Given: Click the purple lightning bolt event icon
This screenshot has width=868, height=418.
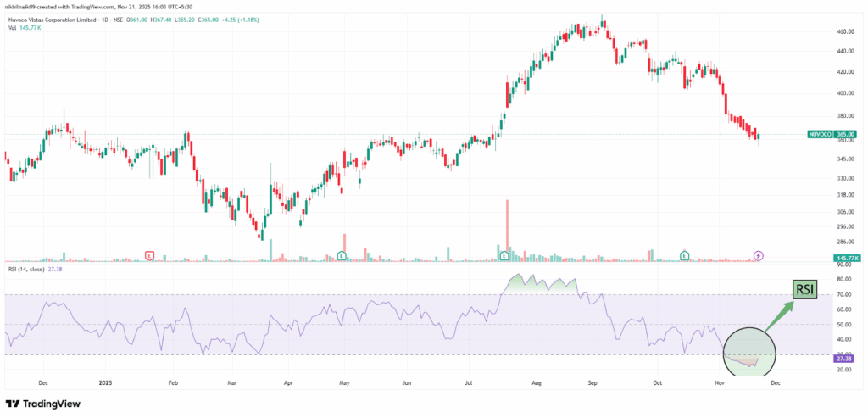Looking at the screenshot, I should 759,255.
